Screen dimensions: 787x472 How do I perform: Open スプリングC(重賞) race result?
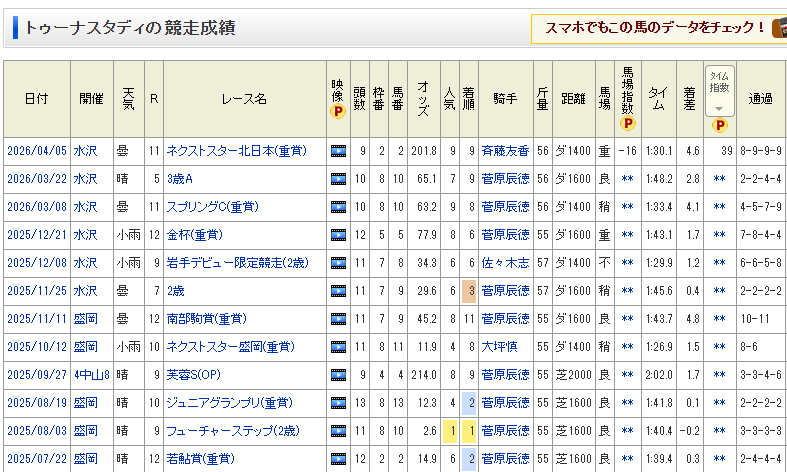pos(208,207)
